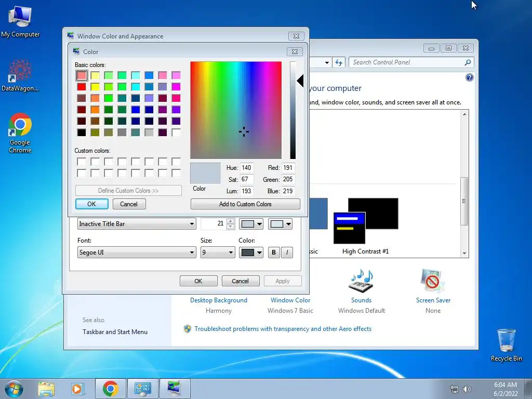Click Add to Custom Colors
The width and height of the screenshot is (532, 399).
(245, 204)
